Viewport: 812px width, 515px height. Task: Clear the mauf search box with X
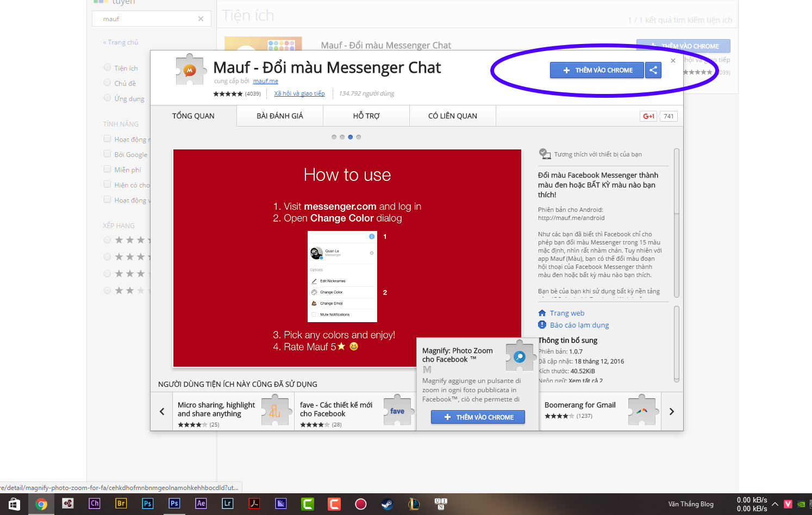[x=201, y=19]
